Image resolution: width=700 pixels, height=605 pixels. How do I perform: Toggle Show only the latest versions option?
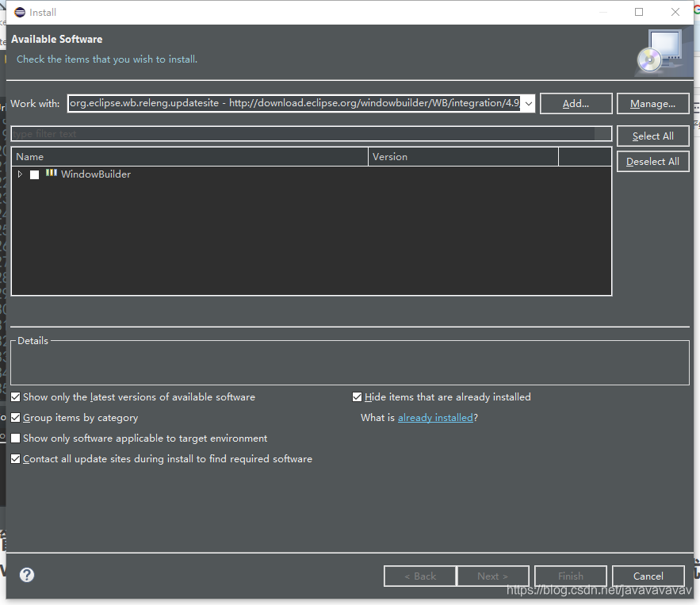pos(16,397)
